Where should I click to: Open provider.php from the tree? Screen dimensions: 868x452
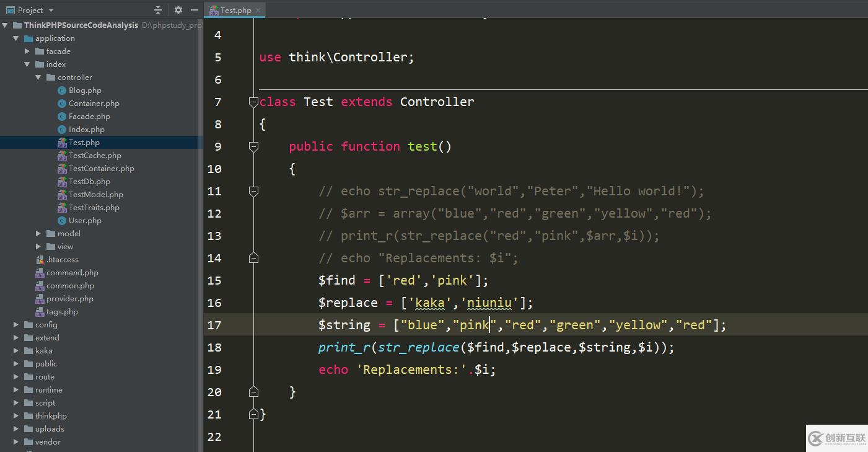pos(69,299)
